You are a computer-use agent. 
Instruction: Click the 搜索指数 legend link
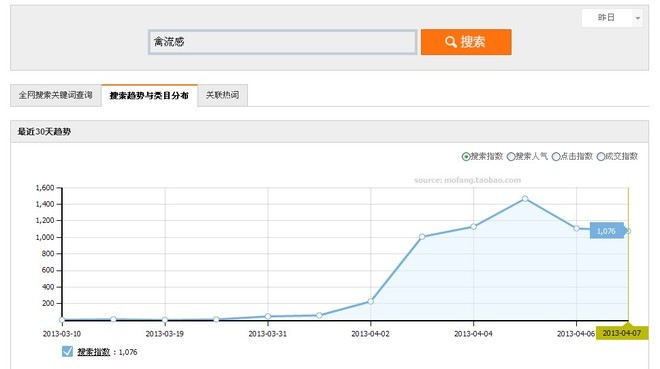[x=93, y=352]
